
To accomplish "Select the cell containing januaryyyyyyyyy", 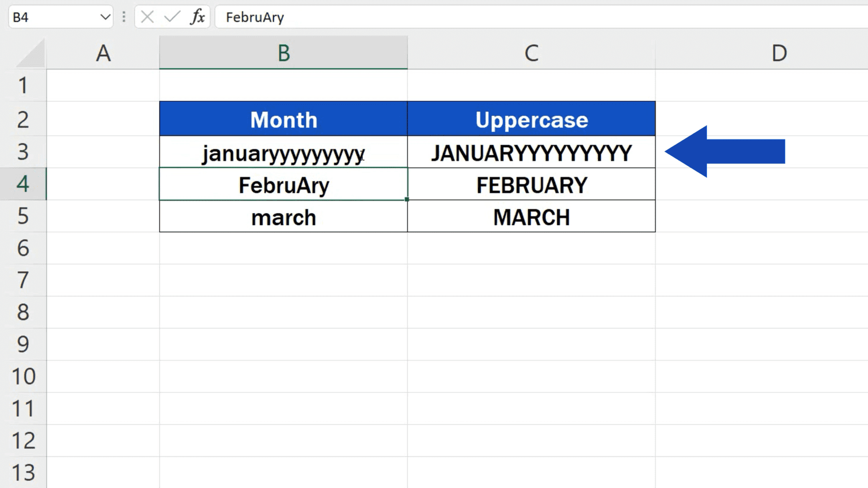I will [x=284, y=153].
